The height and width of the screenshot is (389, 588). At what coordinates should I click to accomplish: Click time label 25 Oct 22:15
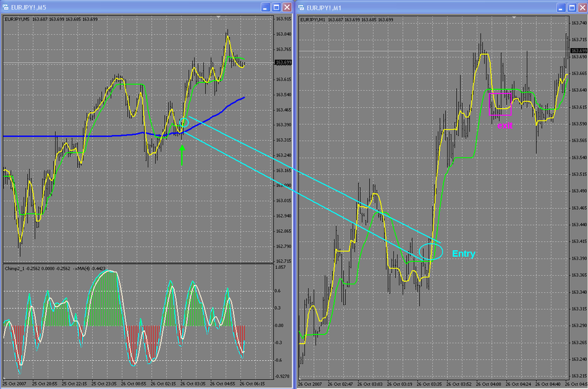[x=74, y=384]
